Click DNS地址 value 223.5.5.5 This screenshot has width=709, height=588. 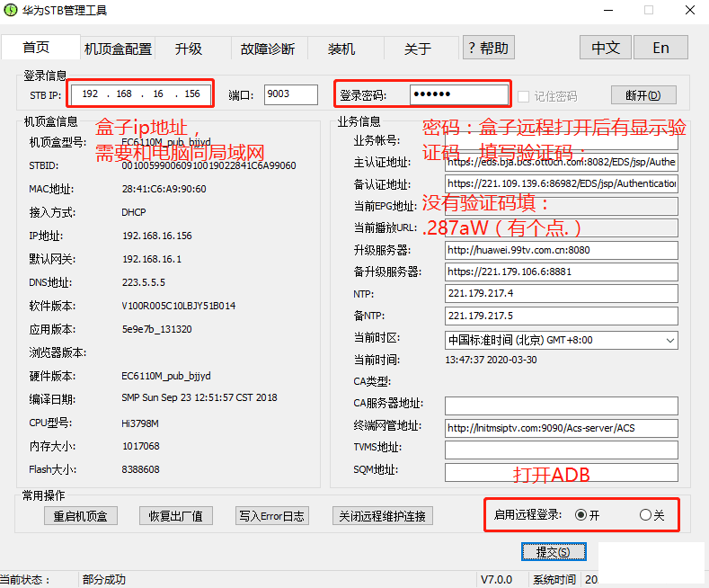144,282
